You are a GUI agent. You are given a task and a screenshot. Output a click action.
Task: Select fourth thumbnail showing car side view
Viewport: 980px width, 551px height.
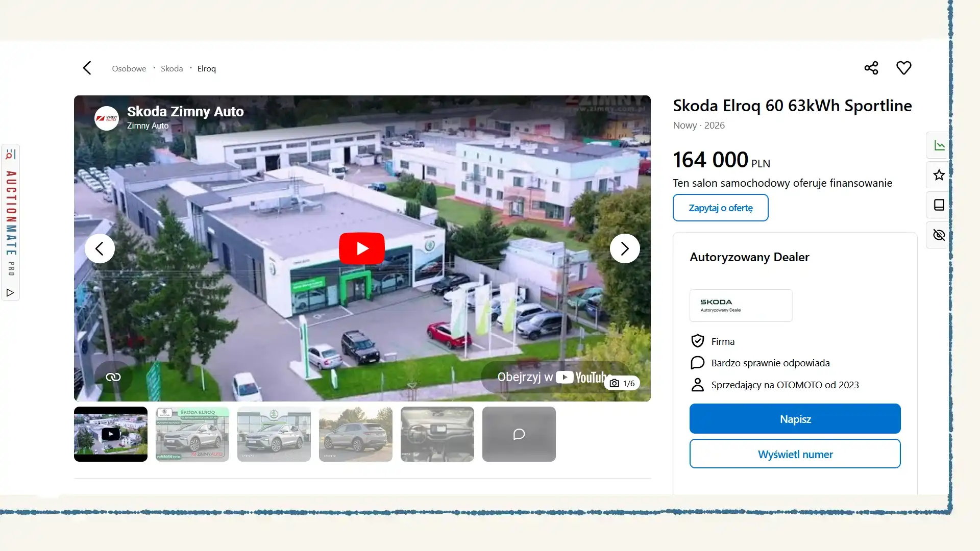point(356,434)
